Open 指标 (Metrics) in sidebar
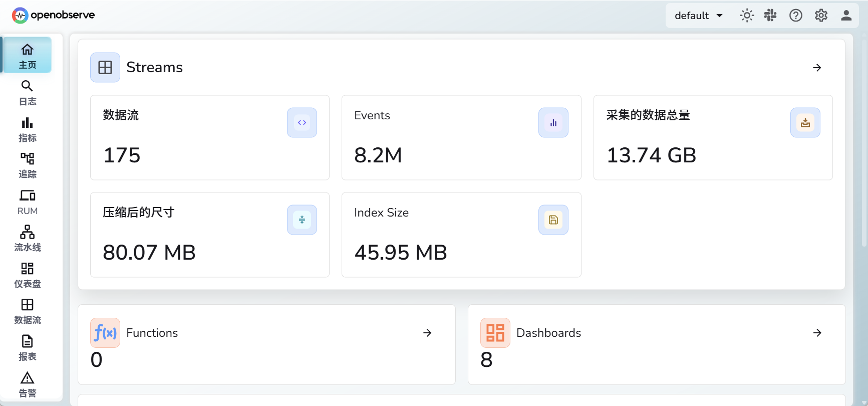 28,129
